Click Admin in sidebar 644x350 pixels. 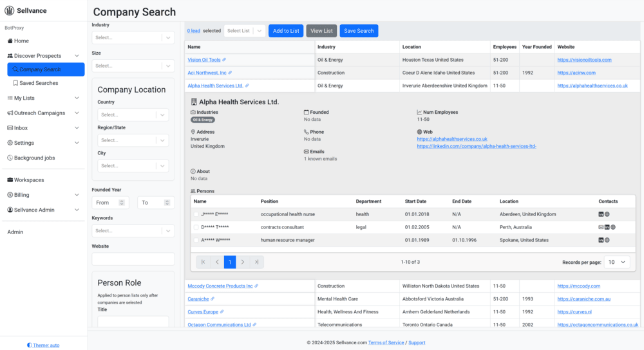(x=15, y=232)
